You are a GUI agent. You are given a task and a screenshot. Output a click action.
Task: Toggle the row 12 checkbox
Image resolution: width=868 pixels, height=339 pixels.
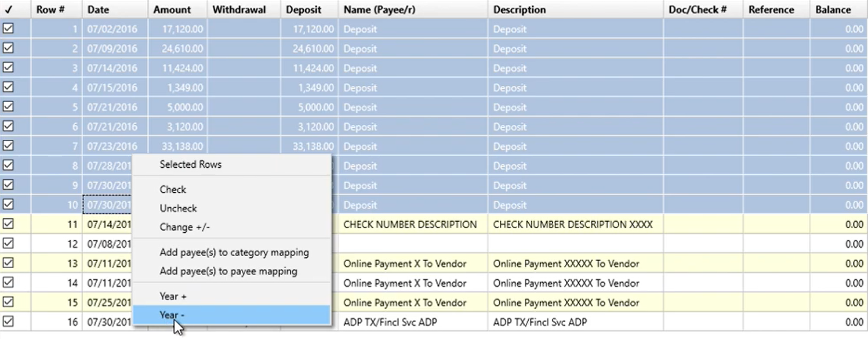[x=8, y=243]
